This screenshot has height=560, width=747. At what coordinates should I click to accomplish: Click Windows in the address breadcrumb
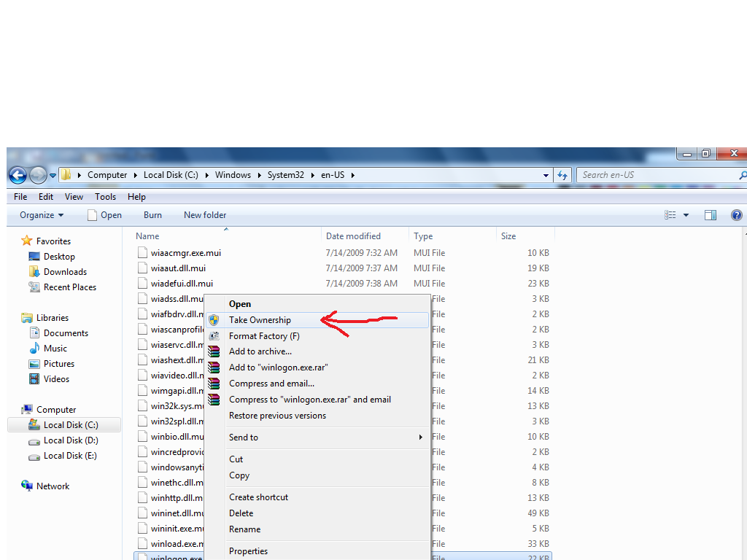[233, 175]
